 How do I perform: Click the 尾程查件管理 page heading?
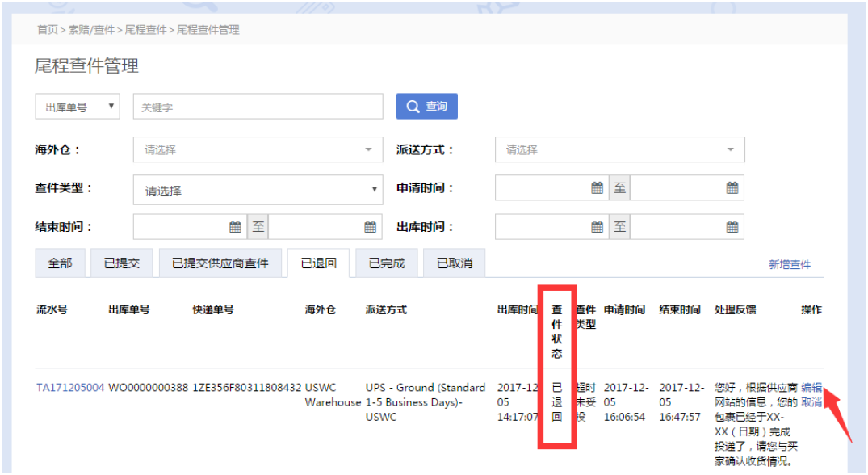point(87,66)
